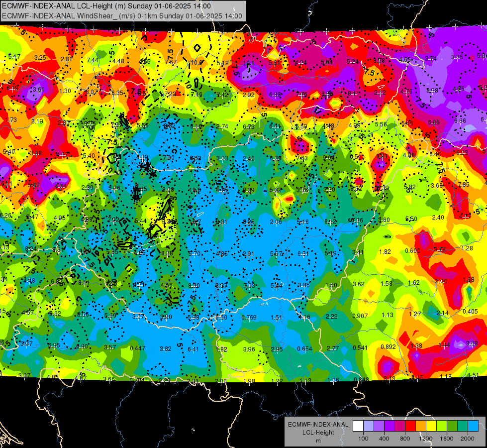Click the map value 1.62
The width and height of the screenshot is (487, 448).
tap(414, 283)
